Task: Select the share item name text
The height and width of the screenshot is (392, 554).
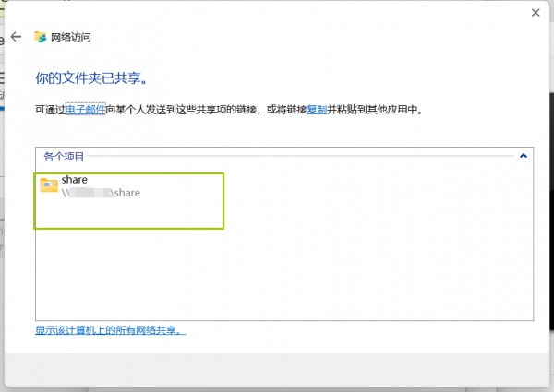Action: tap(74, 179)
